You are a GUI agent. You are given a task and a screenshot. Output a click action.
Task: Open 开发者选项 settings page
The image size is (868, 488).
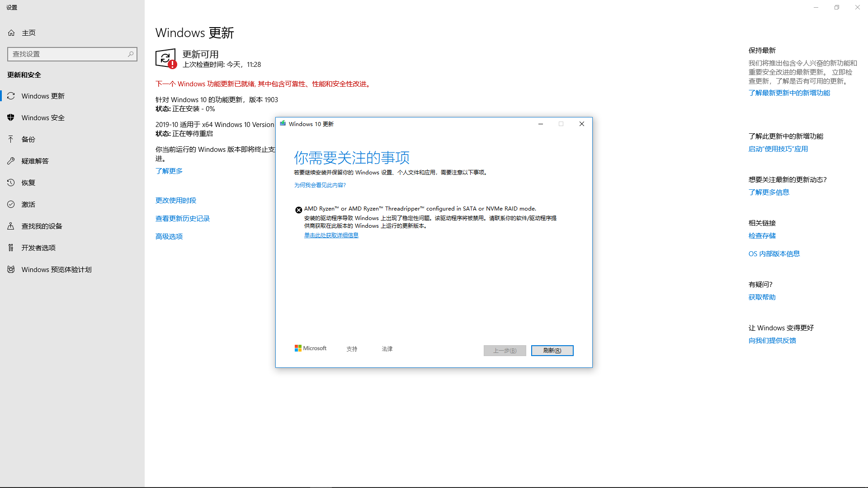(72, 248)
